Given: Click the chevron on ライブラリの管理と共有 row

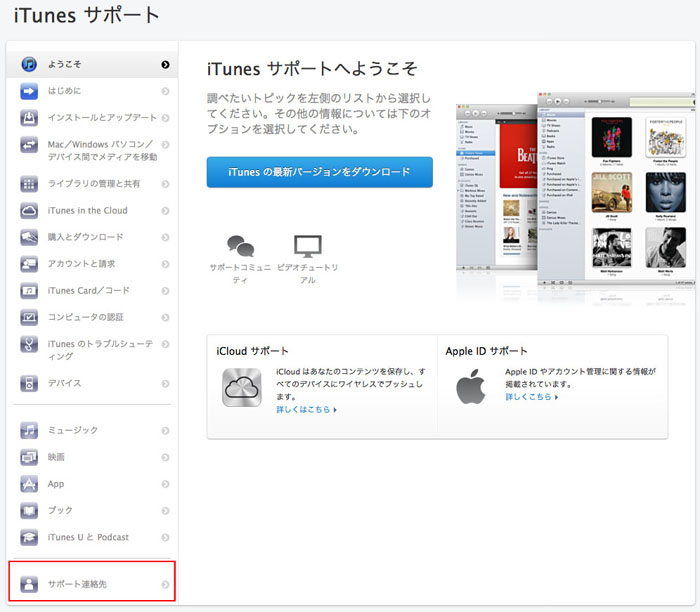Looking at the screenshot, I should (x=165, y=184).
